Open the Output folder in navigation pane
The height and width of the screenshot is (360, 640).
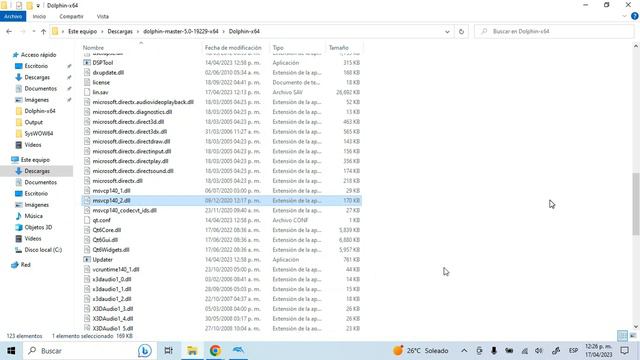[33, 122]
